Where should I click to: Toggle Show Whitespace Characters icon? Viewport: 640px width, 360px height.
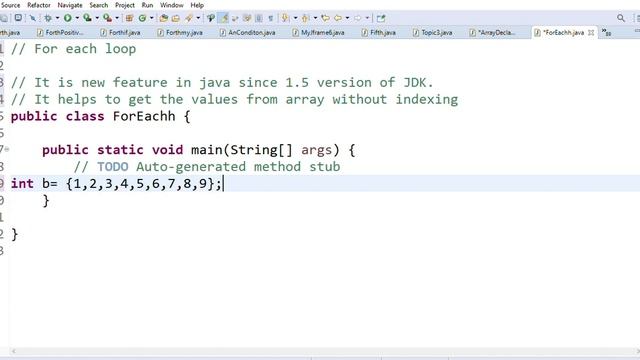[x=271, y=18]
